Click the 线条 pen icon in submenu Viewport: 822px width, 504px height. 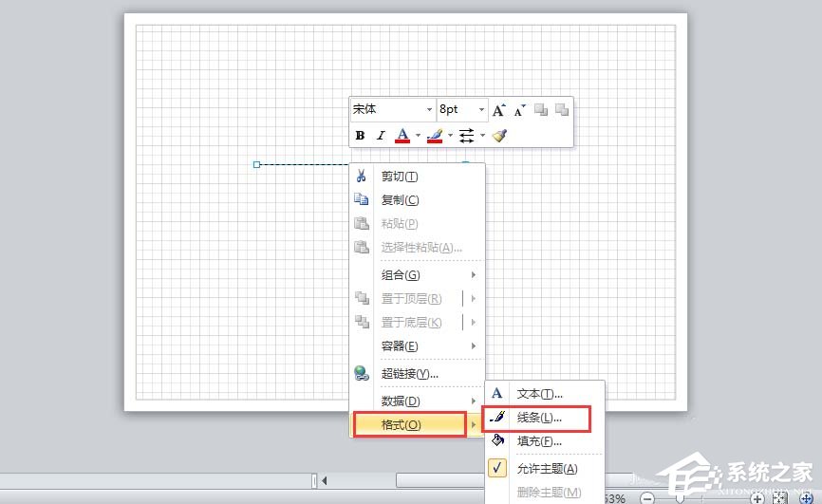pyautogui.click(x=497, y=417)
